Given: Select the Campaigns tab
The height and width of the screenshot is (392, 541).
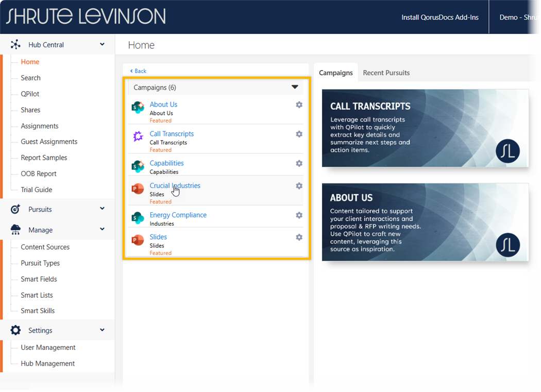Looking at the screenshot, I should coord(335,73).
